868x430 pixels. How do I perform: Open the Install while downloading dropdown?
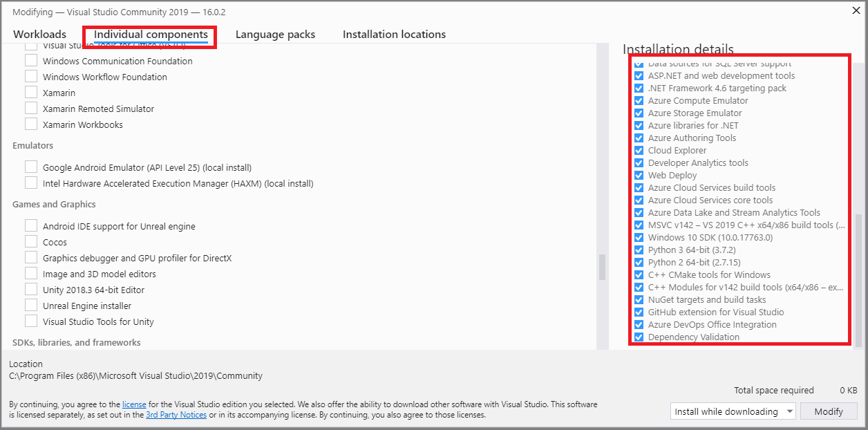click(x=733, y=411)
